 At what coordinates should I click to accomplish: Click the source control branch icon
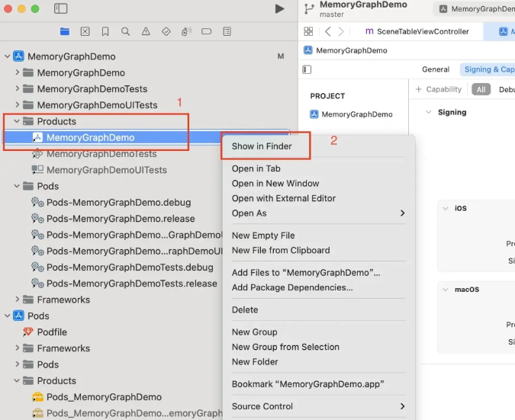(309, 9)
